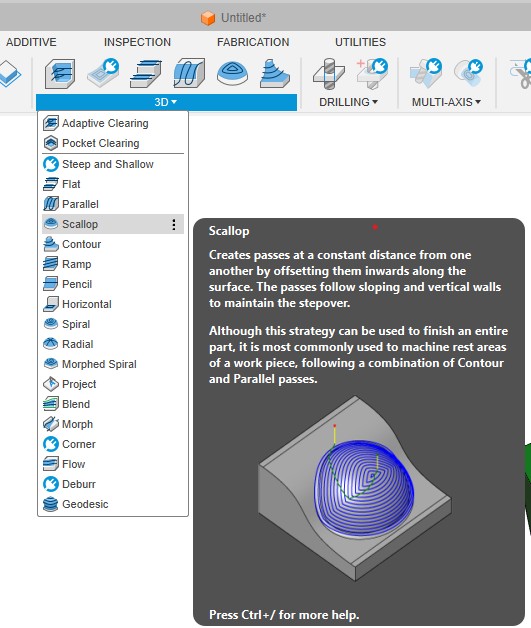The image size is (531, 628).
Task: Click the Parallel toolbar icon
Action: tap(189, 73)
